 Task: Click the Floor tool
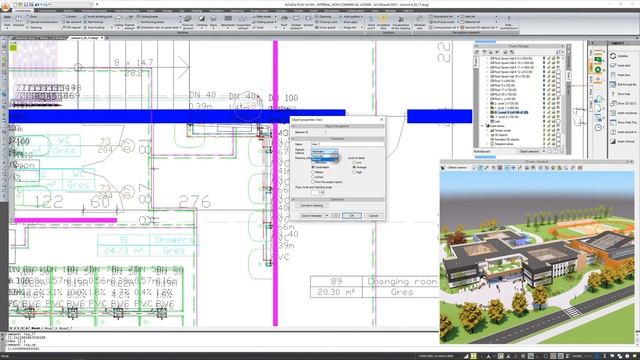31,16
